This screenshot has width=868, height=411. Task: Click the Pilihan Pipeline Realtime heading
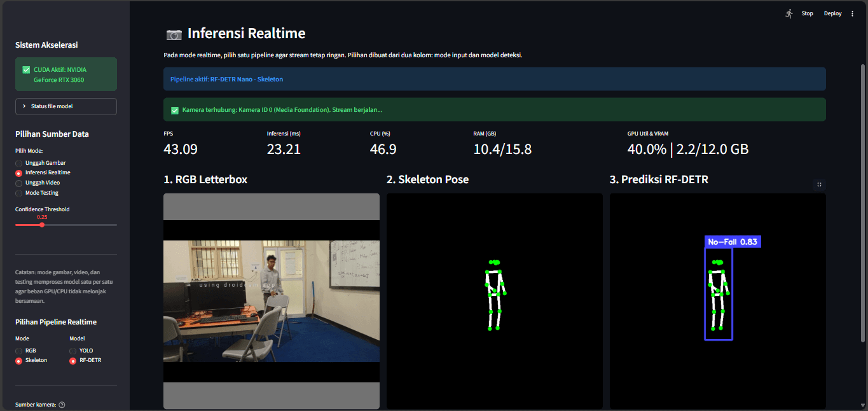56,322
